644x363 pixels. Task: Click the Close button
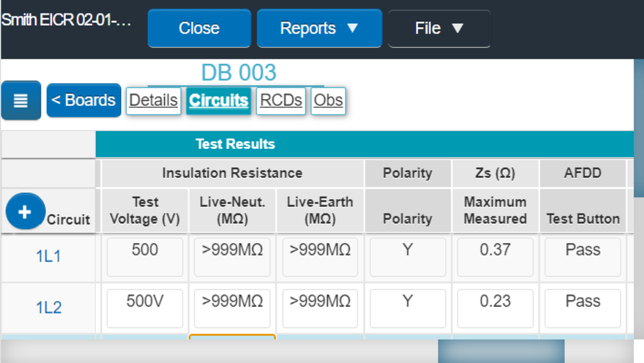click(x=199, y=28)
